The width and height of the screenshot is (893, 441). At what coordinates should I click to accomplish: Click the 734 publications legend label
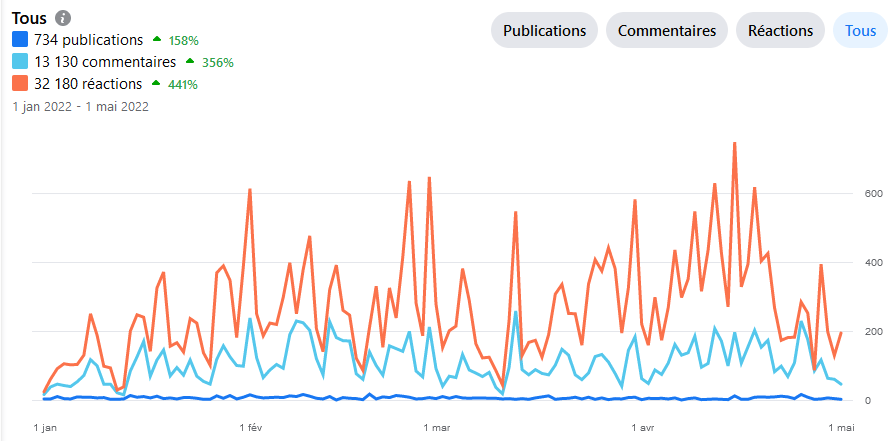(88, 40)
